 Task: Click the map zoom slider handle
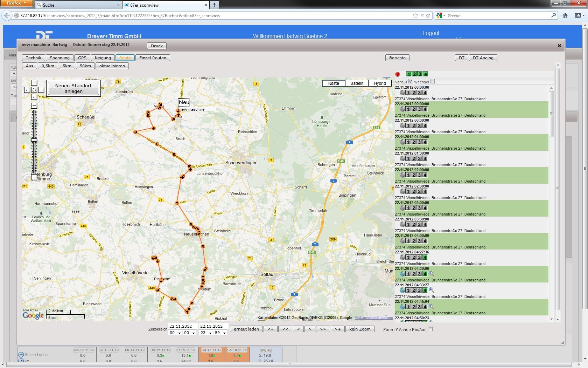(34, 140)
